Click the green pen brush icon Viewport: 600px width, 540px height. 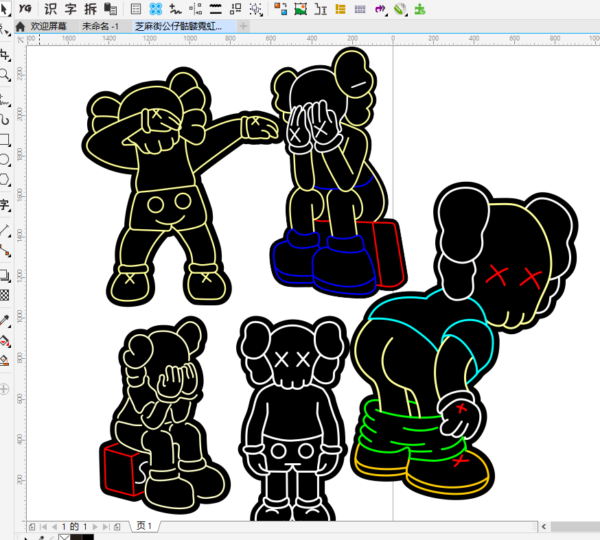click(x=400, y=8)
